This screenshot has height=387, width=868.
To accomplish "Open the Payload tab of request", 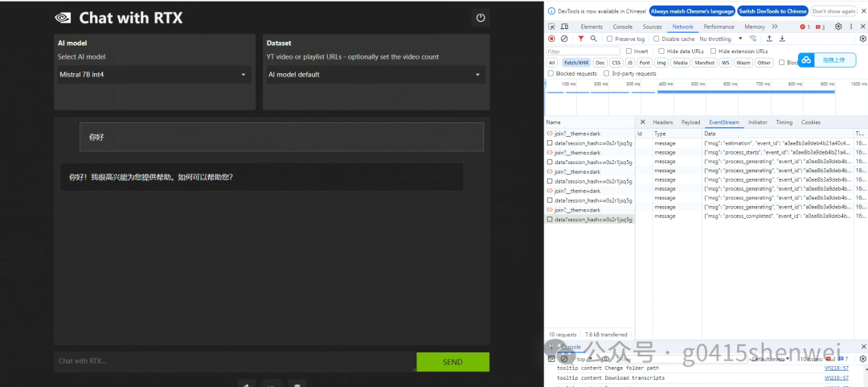I will pos(690,122).
